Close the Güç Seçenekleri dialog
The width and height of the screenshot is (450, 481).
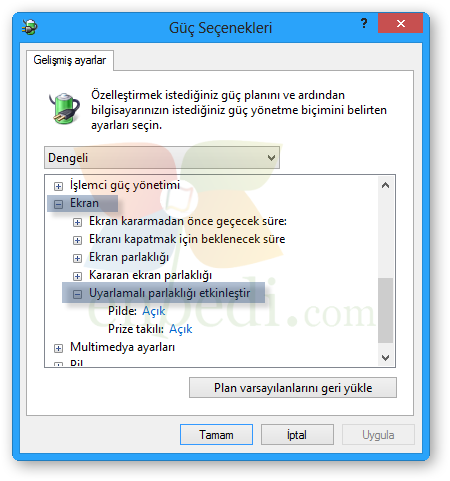click(401, 23)
